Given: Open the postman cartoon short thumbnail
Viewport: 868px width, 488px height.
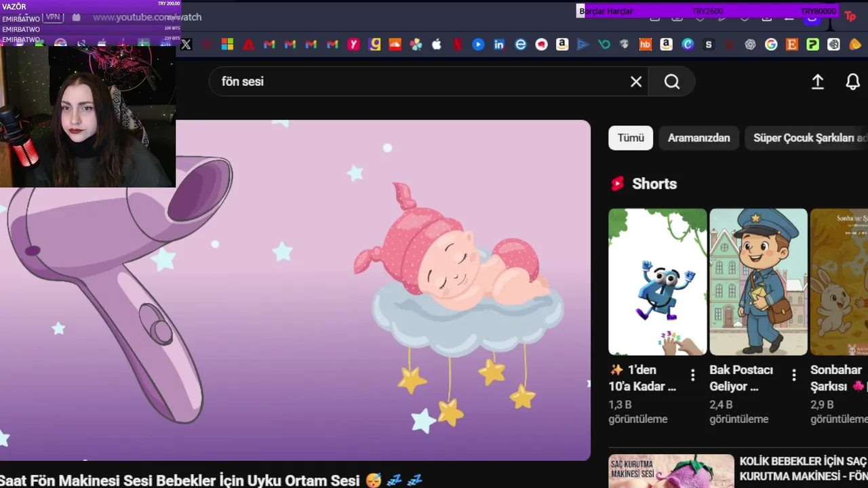Looking at the screenshot, I should coord(758,282).
